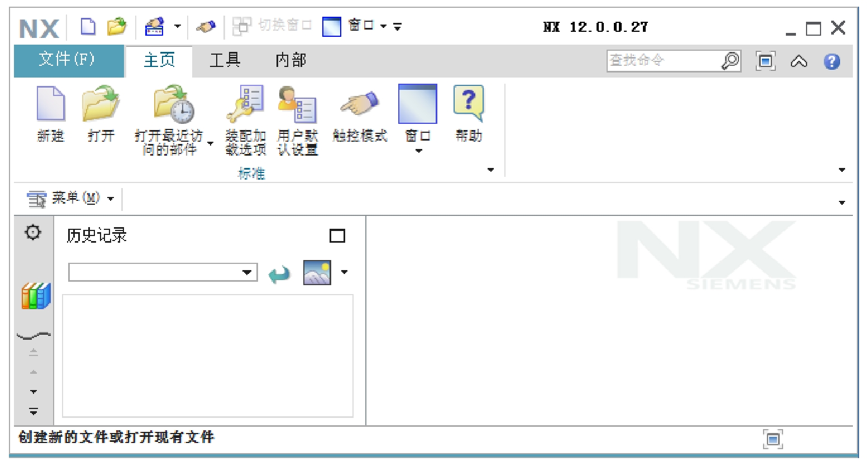Click the magnifier search icon in command finder
Viewport: 868px width, 462px height.
tap(731, 60)
